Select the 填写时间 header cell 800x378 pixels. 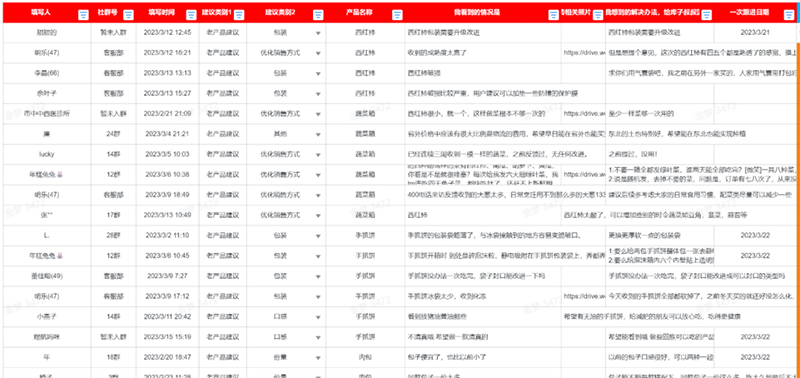(167, 12)
